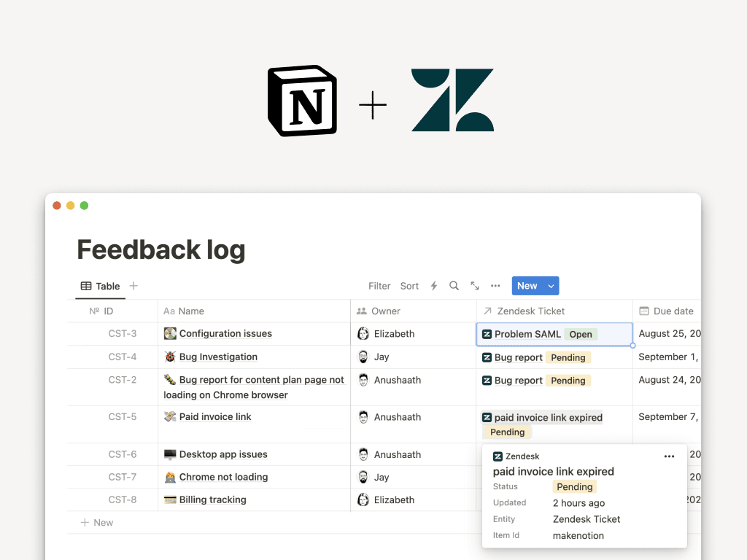Click the Pending status in Zendesk popup

click(575, 486)
